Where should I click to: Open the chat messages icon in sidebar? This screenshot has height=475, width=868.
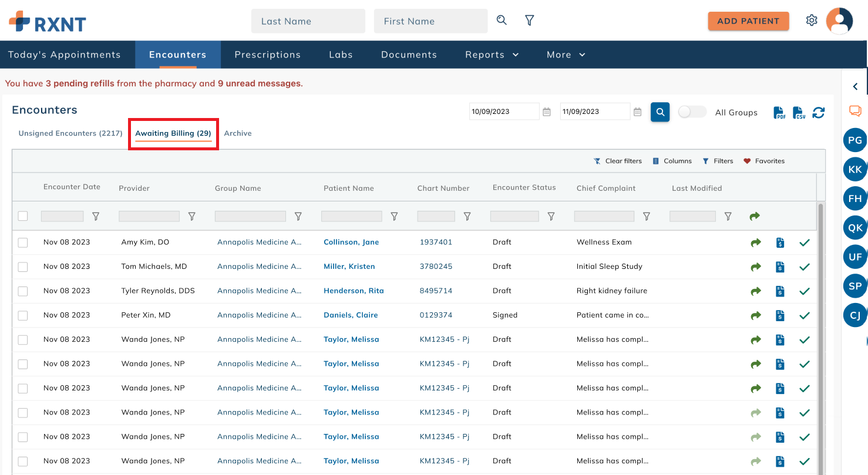(x=855, y=111)
